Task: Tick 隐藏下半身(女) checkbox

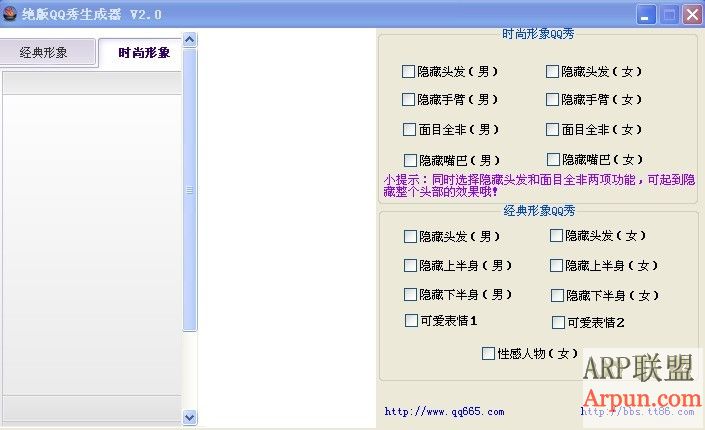Action: point(557,296)
